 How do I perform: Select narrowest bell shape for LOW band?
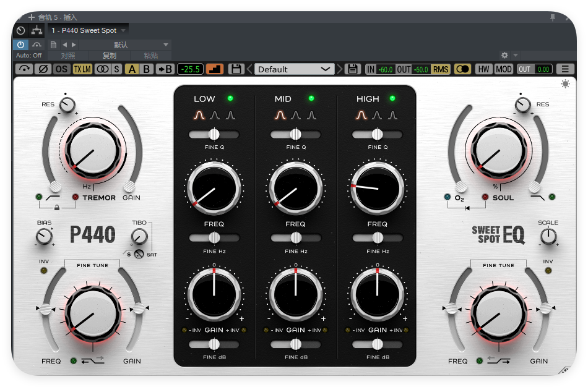[x=230, y=115]
